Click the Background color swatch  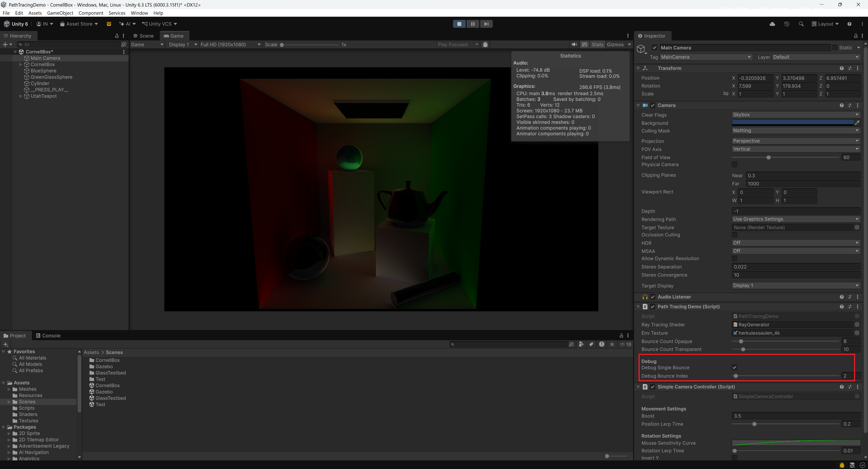pos(793,123)
